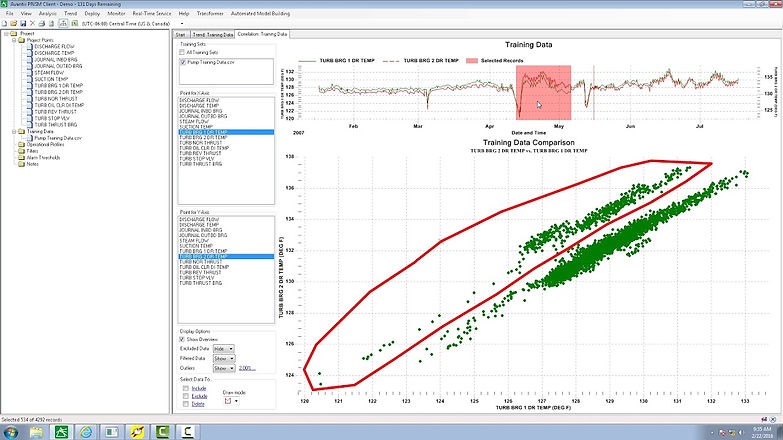
Task: Click the Alarm Thresholds folder icon
Action: [x=21, y=157]
